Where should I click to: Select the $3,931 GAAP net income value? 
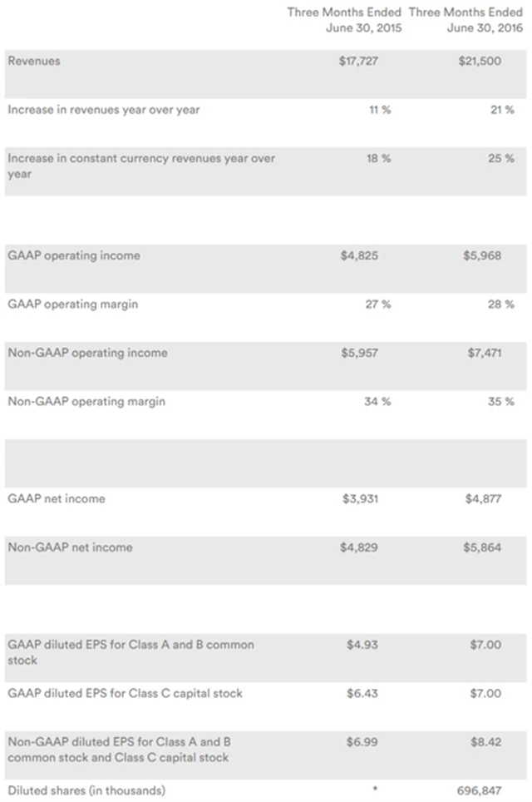click(359, 499)
